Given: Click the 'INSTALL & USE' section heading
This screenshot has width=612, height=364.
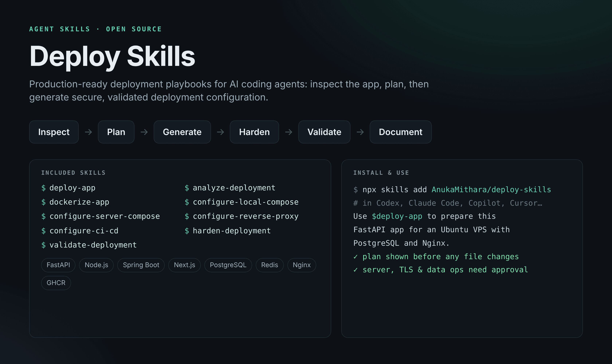Looking at the screenshot, I should (381, 173).
